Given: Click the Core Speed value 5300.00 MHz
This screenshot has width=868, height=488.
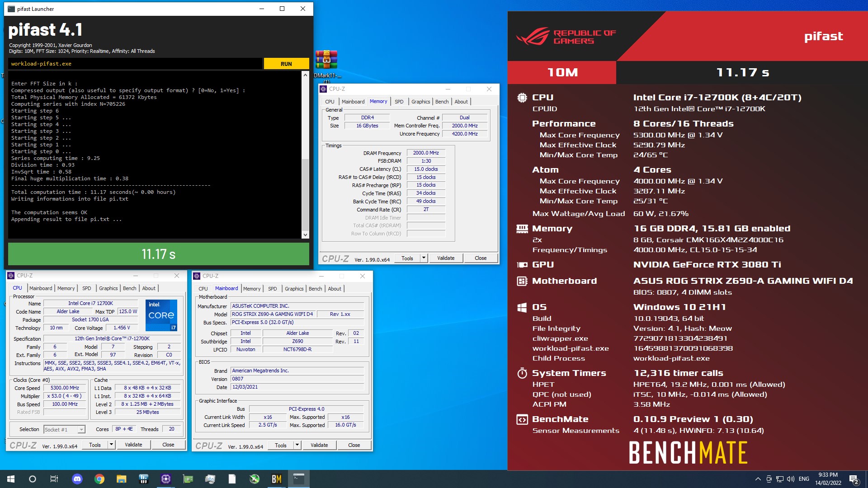Looking at the screenshot, I should [65, 388].
